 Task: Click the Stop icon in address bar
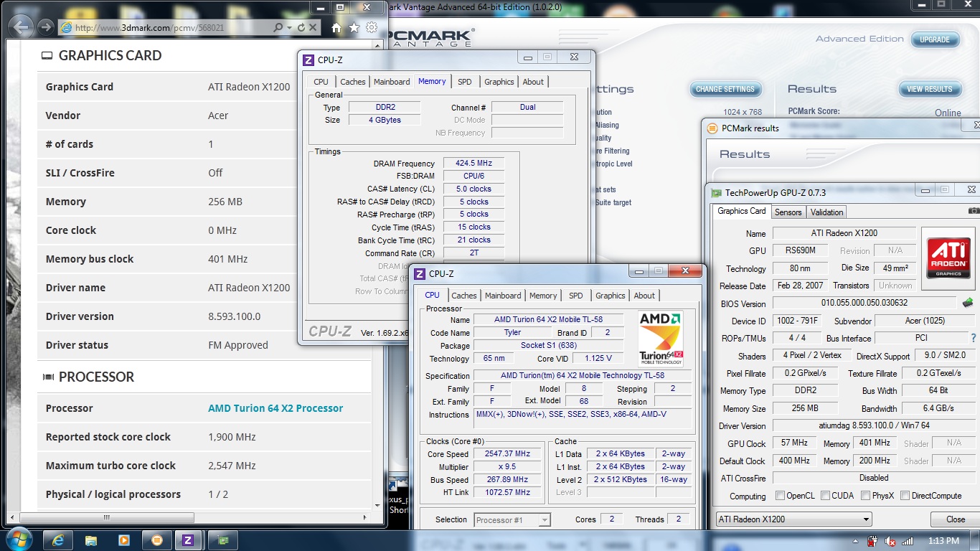[x=314, y=27]
